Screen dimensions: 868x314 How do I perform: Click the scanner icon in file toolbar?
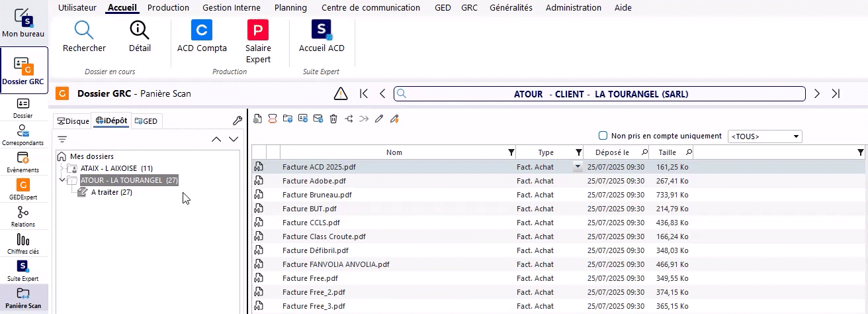(x=272, y=119)
